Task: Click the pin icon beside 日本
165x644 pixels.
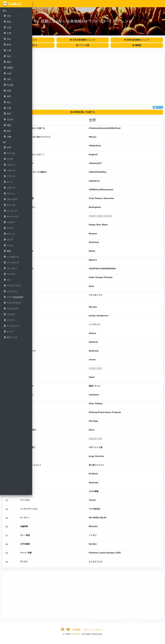Action: click(5, 16)
